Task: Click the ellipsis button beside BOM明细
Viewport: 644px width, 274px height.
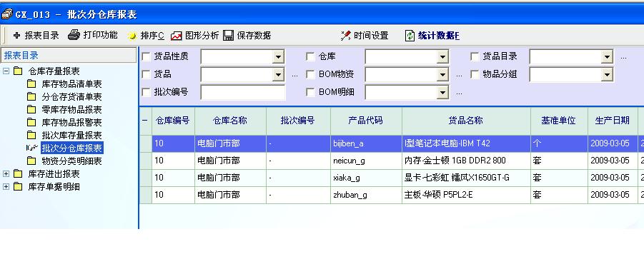Action: coord(459,93)
